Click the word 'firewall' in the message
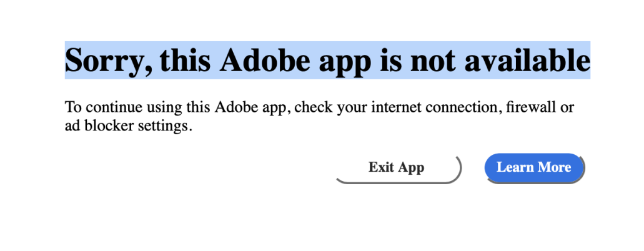Screen dimensions: 644x251 (x=530, y=107)
